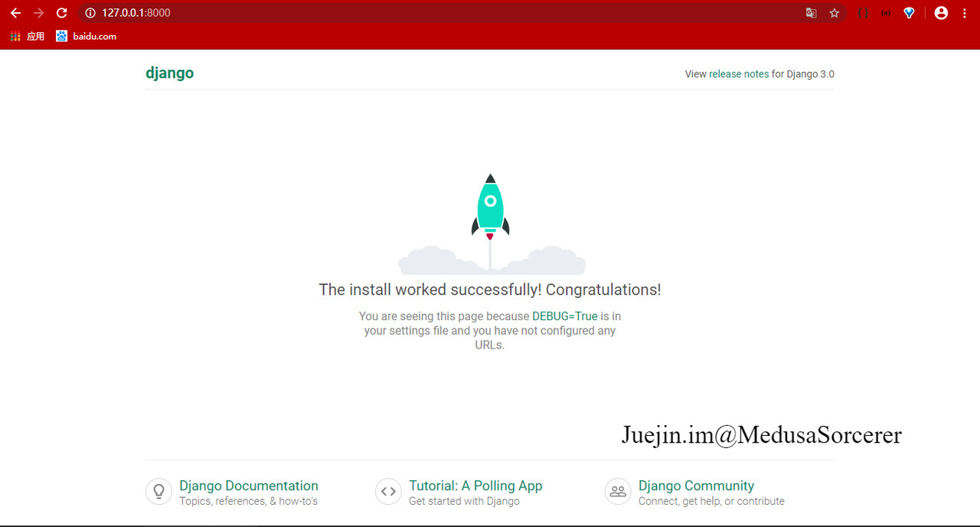Image resolution: width=980 pixels, height=527 pixels.
Task: Go back to the previous page
Action: click(15, 13)
